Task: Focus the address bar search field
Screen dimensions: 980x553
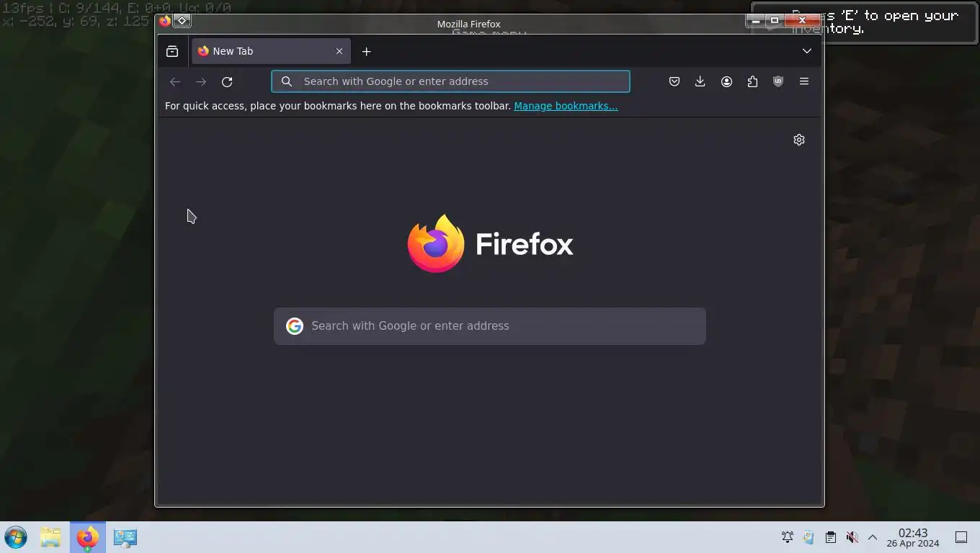Action: (x=450, y=81)
